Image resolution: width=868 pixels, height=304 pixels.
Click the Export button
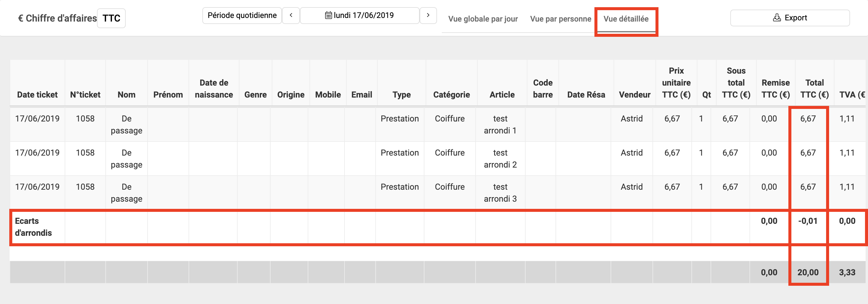point(790,18)
